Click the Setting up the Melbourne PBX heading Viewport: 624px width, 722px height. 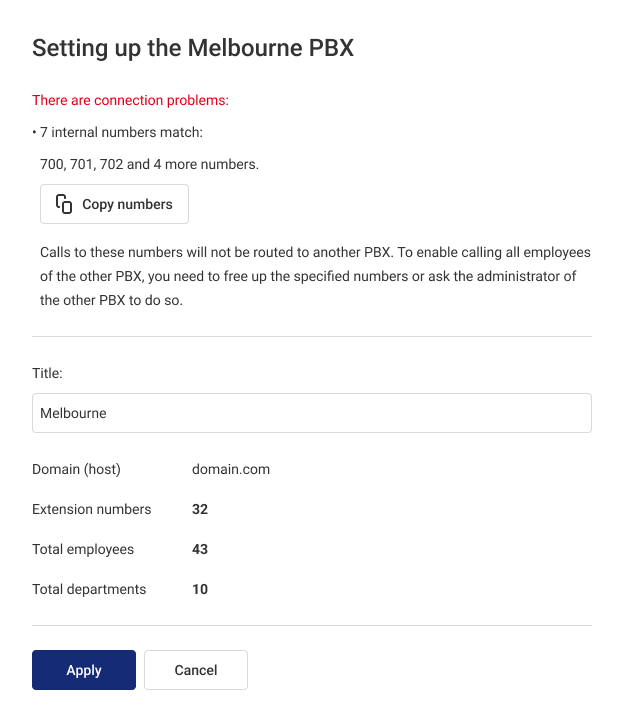(193, 48)
